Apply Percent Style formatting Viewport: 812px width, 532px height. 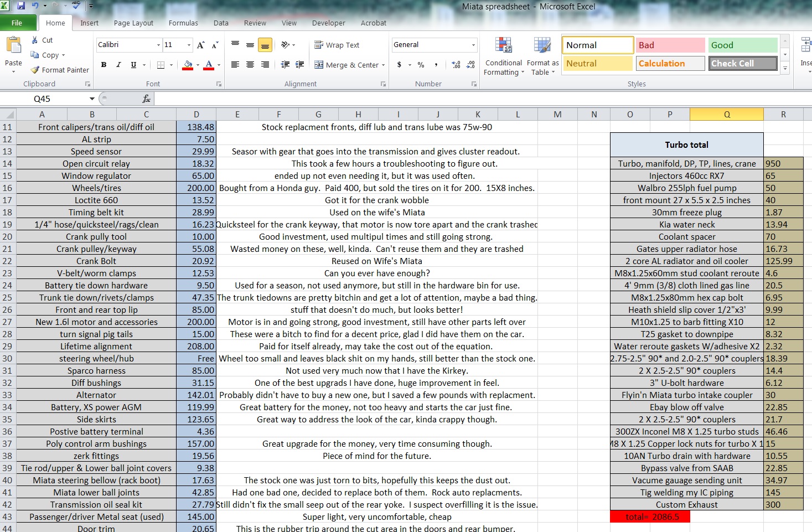coord(421,65)
